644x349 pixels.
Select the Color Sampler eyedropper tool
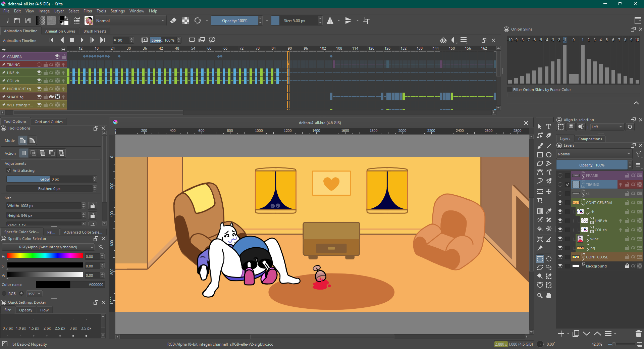[x=549, y=211]
